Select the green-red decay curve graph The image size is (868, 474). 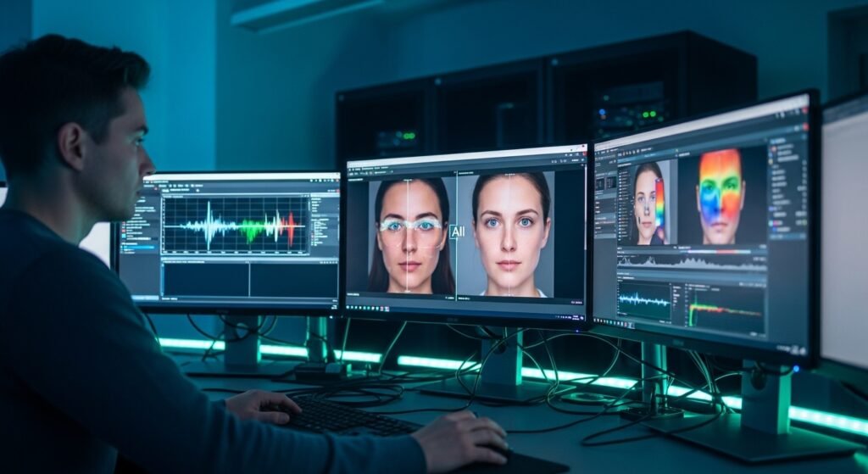coord(726,309)
